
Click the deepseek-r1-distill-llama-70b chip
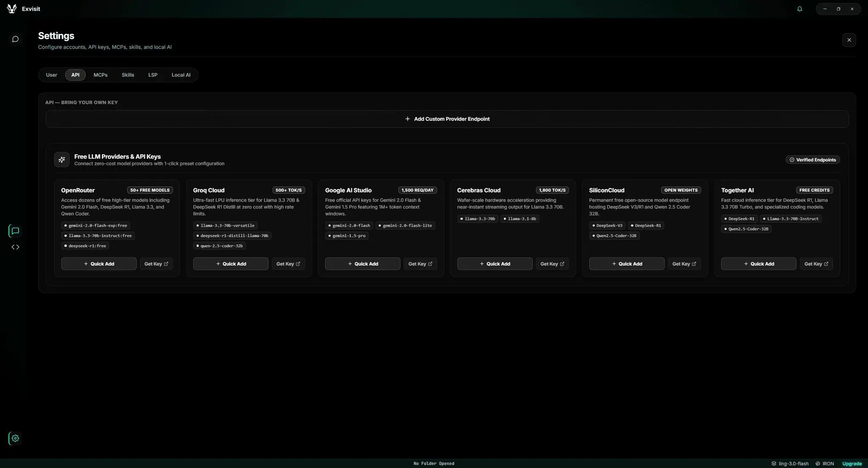232,236
